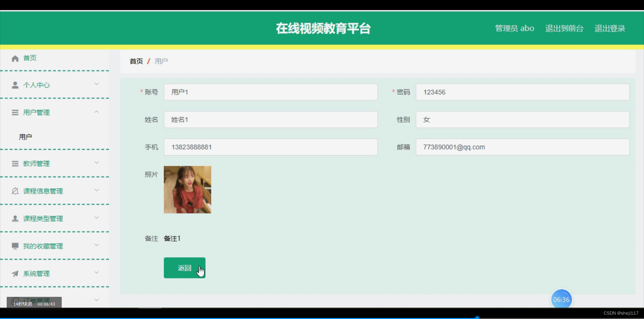Click the 我的收藏管理 monitor icon
The height and width of the screenshot is (319, 644).
(15, 245)
